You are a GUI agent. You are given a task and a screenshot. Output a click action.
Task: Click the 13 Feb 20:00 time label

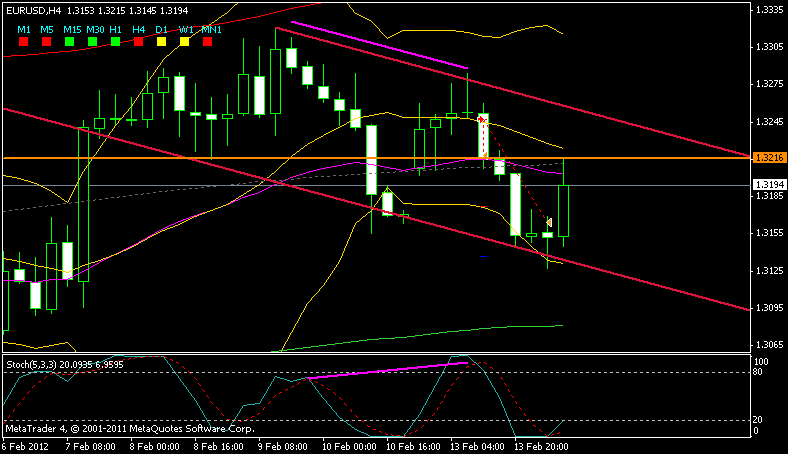tap(541, 446)
